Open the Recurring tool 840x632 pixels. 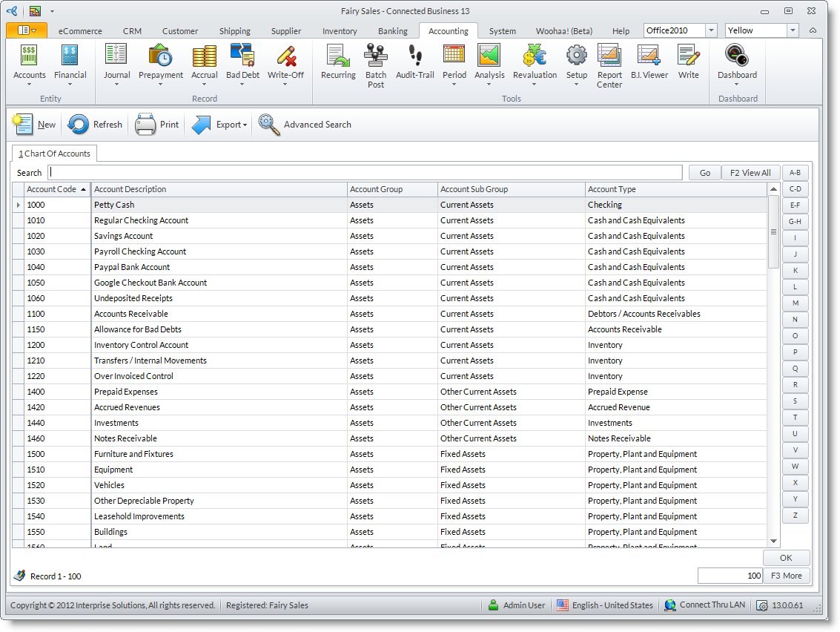[x=338, y=61]
